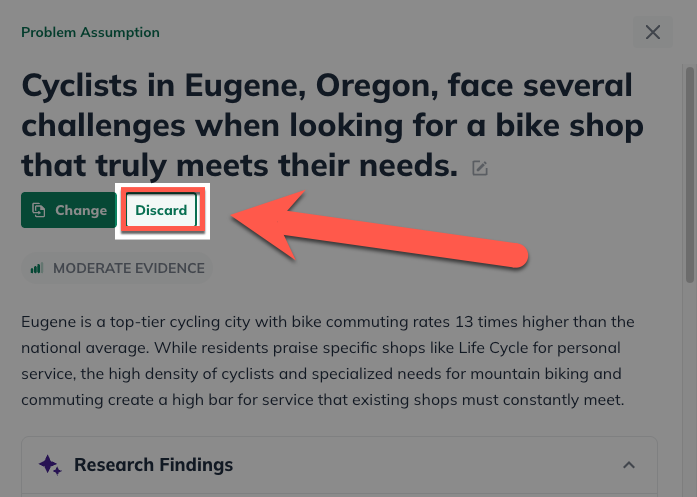697x497 pixels.
Task: Click the MODERATE EVIDENCE badge
Action: 117,268
